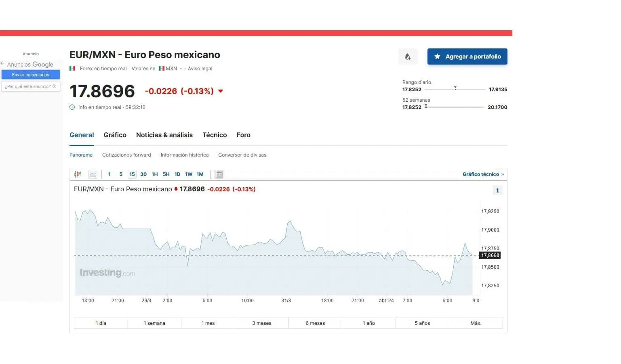Set chart range to 1 semana
The height and width of the screenshot is (364, 621).
pyautogui.click(x=154, y=323)
